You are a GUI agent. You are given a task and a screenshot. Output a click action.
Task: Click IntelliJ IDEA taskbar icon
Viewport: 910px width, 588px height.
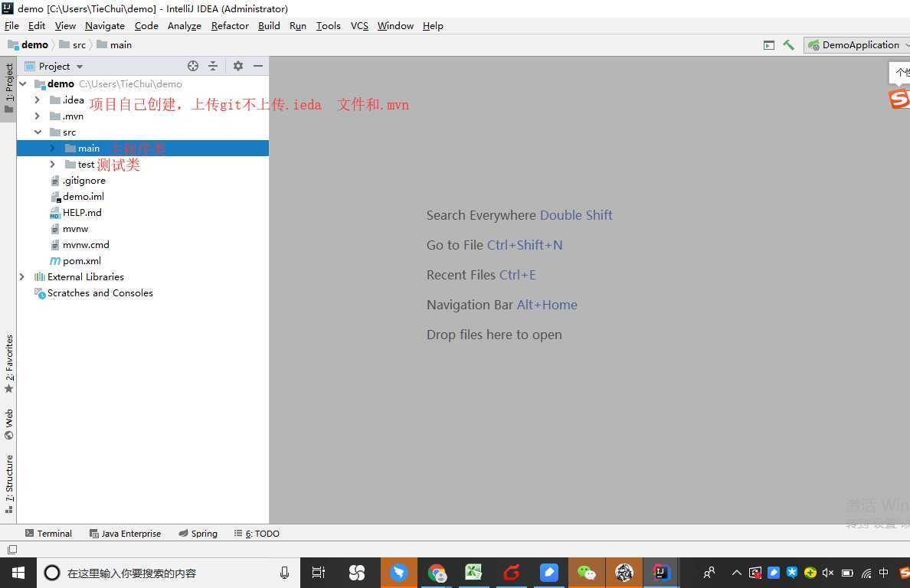[x=661, y=573]
